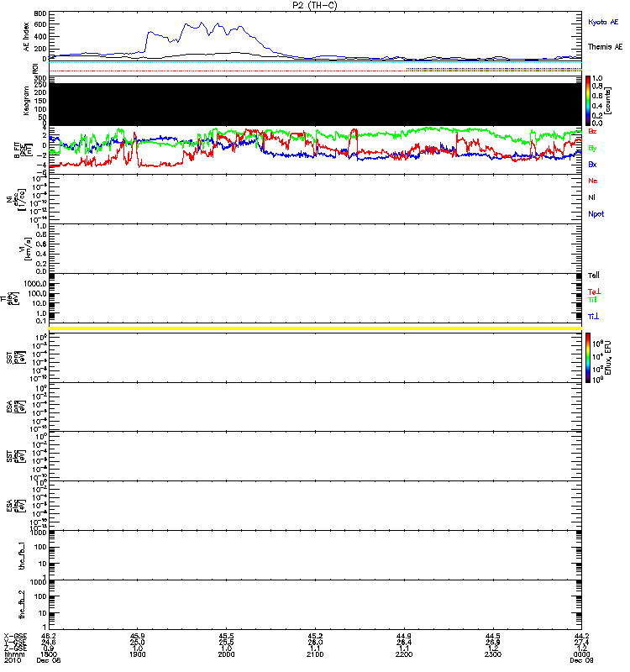Select the Themis AE legend label

[605, 47]
